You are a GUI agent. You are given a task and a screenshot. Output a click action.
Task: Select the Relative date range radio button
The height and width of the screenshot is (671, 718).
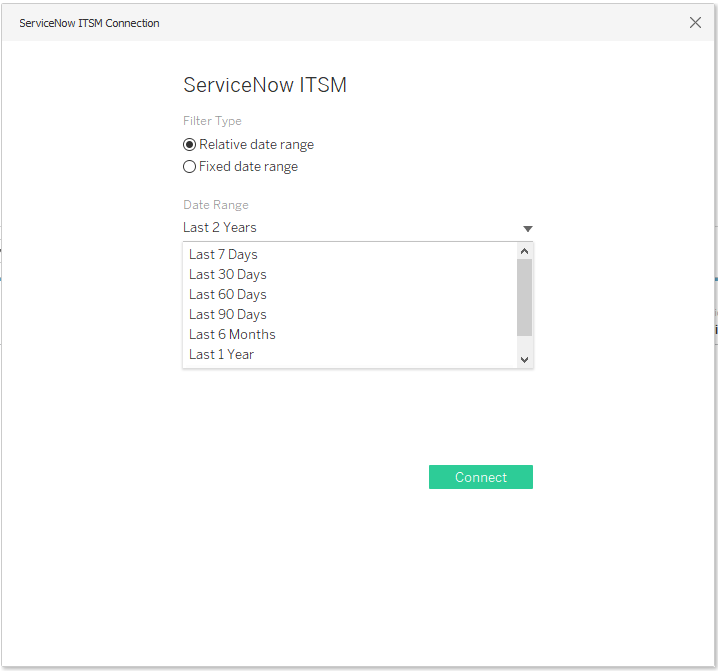click(190, 145)
